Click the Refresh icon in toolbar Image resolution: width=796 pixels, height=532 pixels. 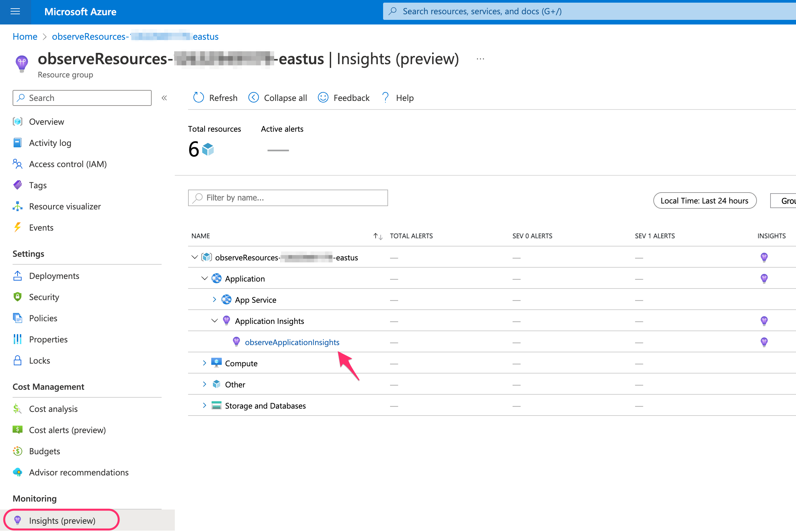(198, 98)
